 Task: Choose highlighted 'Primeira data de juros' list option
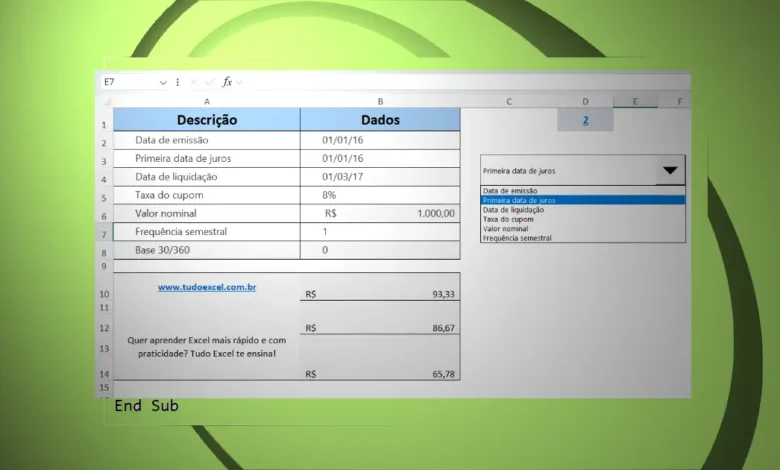(x=583, y=200)
